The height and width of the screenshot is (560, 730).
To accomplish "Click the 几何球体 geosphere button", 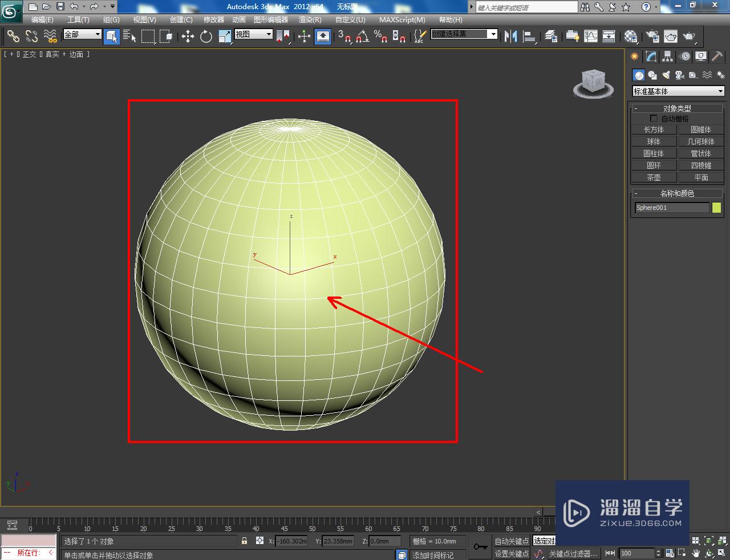I will point(701,141).
